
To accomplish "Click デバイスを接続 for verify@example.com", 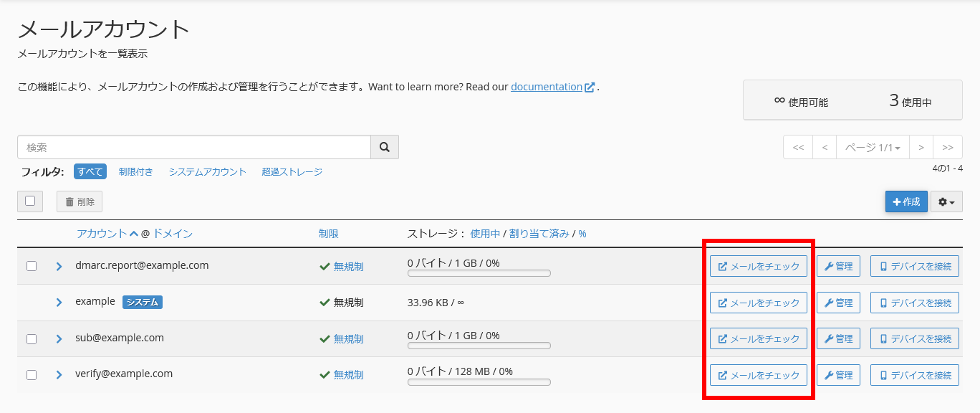I will tap(915, 374).
